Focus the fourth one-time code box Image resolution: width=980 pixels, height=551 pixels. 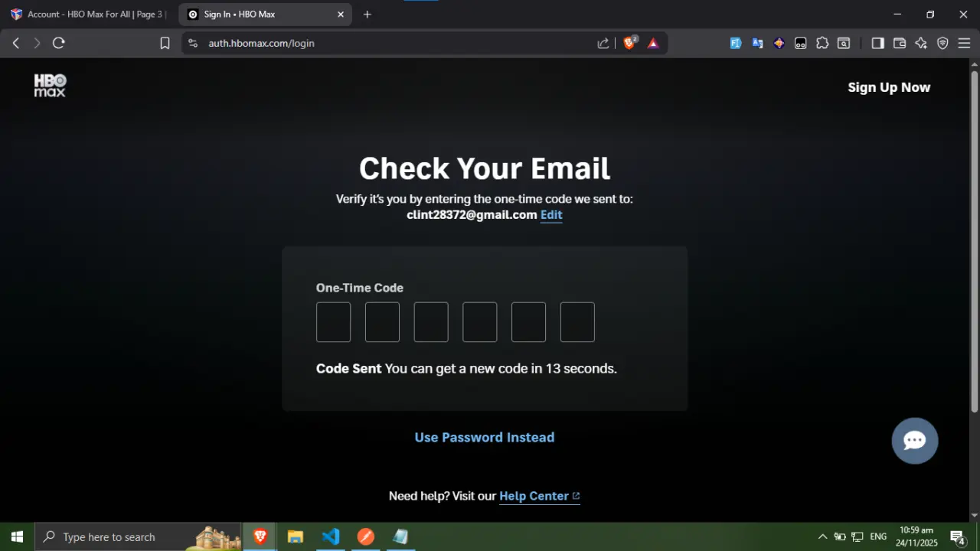[x=480, y=322]
